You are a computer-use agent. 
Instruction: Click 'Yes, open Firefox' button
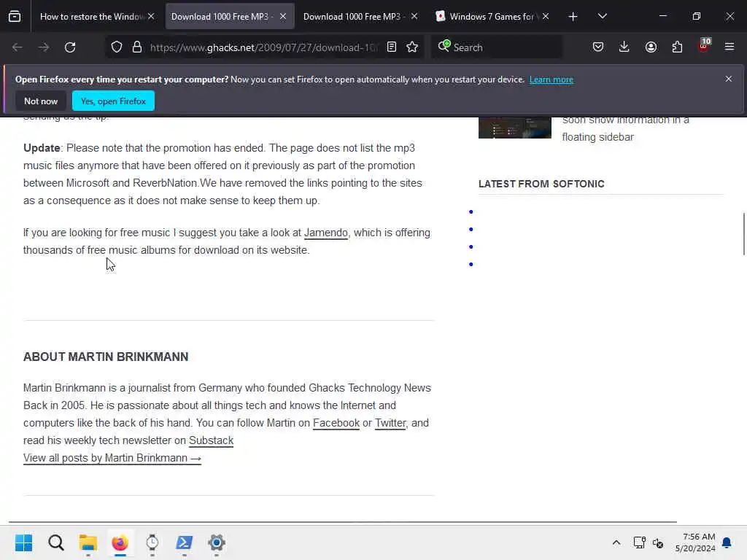click(113, 101)
